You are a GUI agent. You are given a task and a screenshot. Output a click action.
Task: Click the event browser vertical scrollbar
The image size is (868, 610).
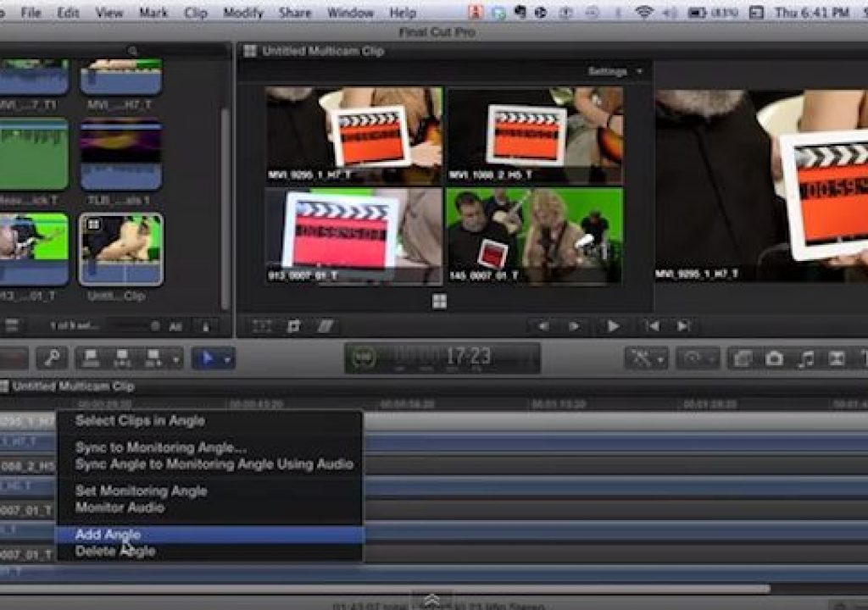pyautogui.click(x=225, y=208)
